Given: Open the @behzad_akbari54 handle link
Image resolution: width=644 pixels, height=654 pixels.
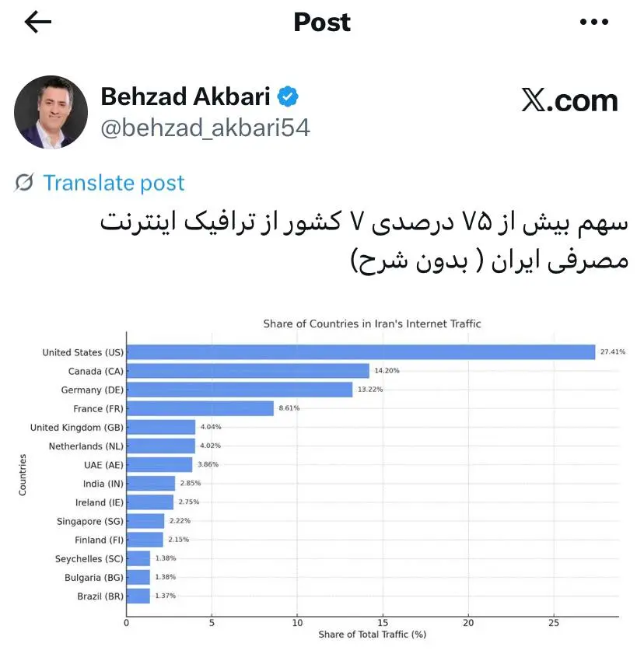Looking at the screenshot, I should (x=205, y=128).
